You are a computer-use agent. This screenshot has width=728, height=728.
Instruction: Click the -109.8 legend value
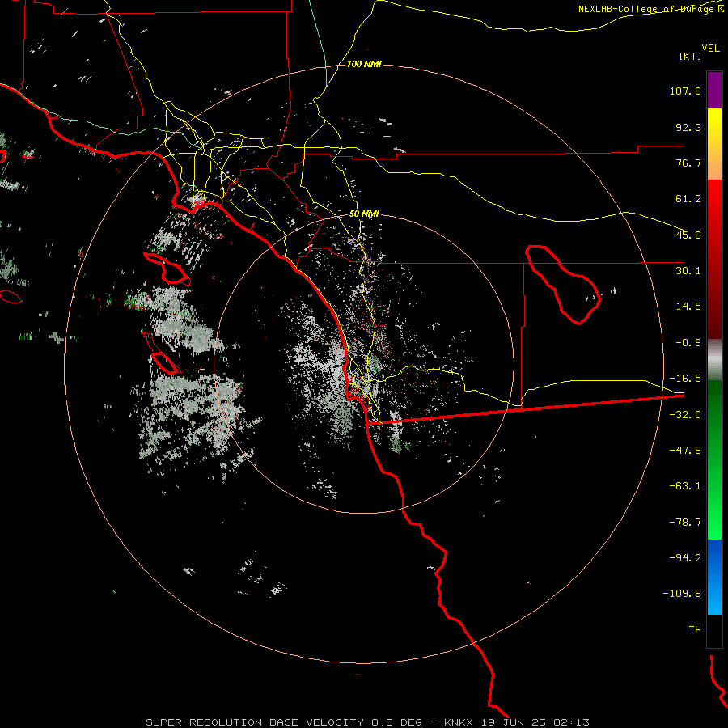[x=682, y=594]
